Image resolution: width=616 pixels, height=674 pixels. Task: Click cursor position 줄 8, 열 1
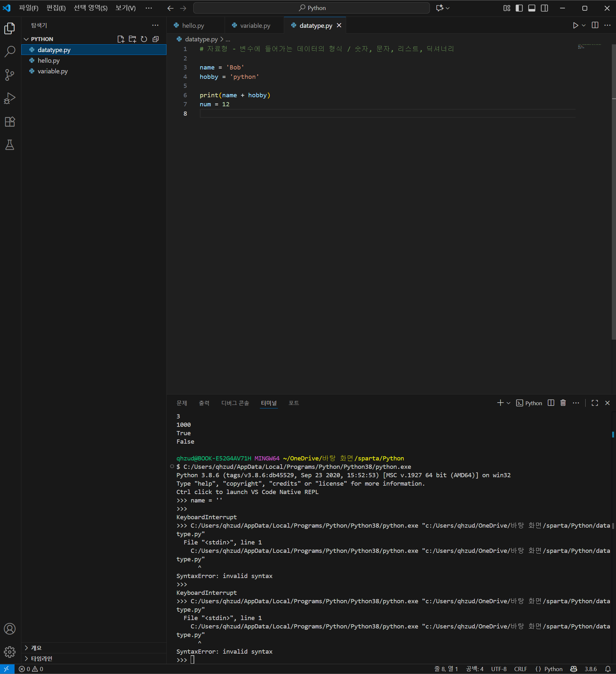pos(446,669)
